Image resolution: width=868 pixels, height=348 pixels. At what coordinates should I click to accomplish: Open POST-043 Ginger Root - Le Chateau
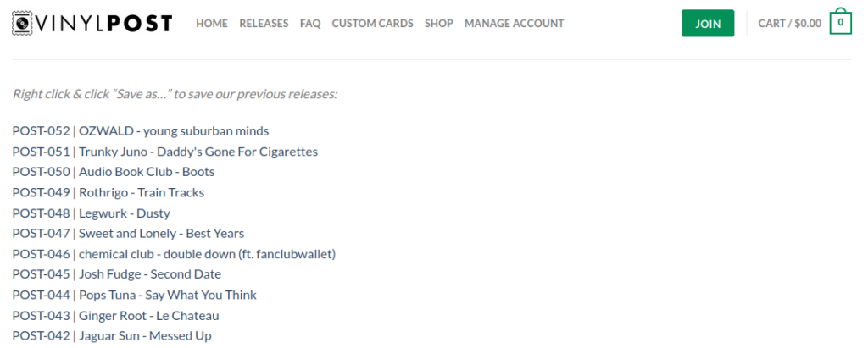(x=115, y=316)
